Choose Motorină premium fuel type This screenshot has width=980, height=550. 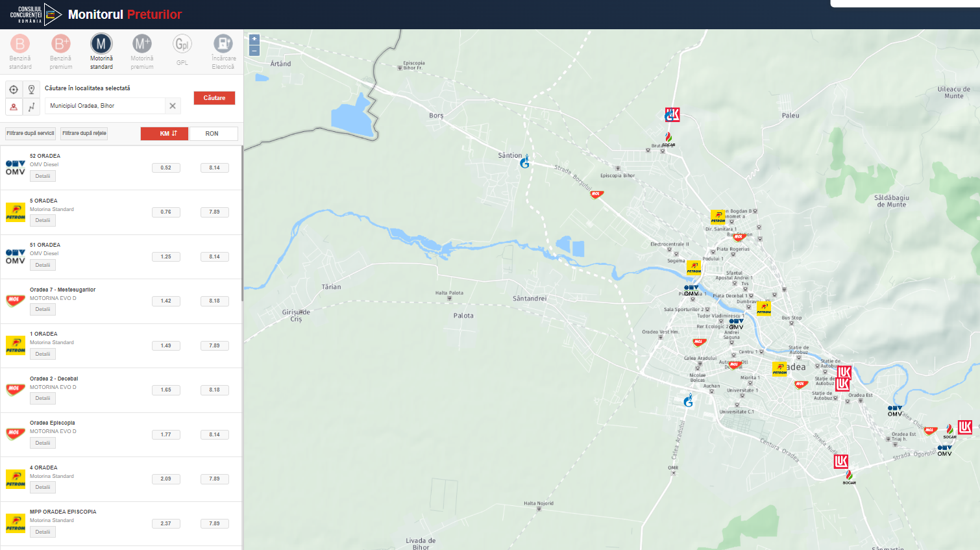coord(142,51)
